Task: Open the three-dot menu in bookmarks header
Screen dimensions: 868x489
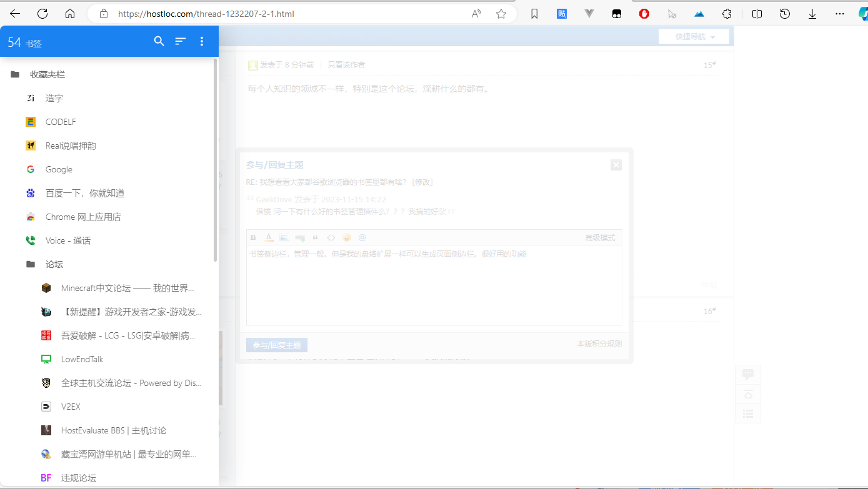Action: tap(201, 41)
